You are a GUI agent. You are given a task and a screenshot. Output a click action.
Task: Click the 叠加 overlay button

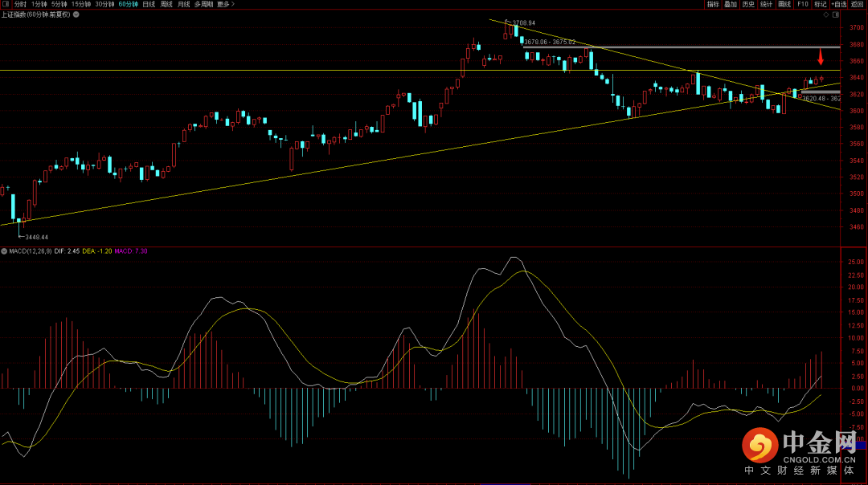(x=731, y=4)
